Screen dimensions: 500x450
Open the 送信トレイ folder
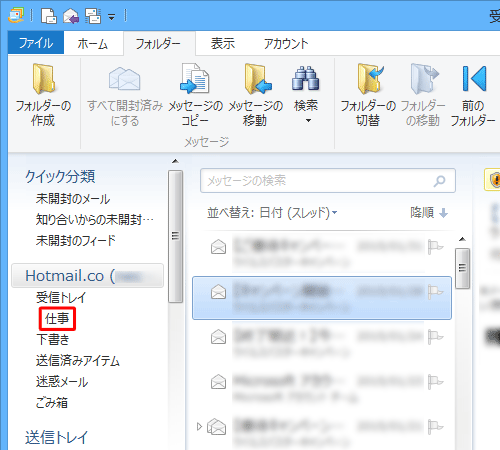coord(56,437)
